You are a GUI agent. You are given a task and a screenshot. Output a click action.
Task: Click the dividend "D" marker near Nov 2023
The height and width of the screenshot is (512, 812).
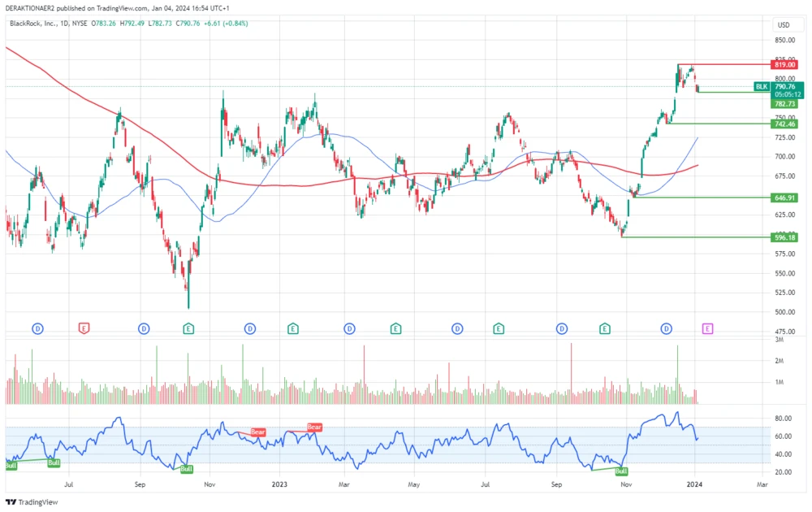tap(664, 328)
